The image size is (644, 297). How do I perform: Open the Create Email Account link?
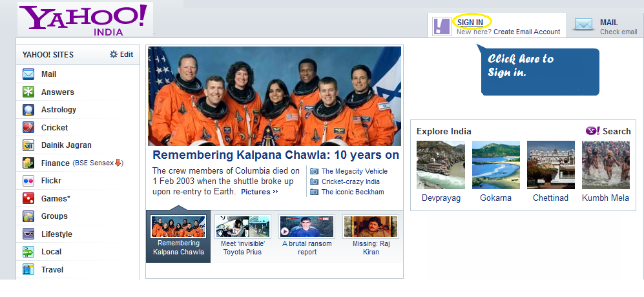527,32
